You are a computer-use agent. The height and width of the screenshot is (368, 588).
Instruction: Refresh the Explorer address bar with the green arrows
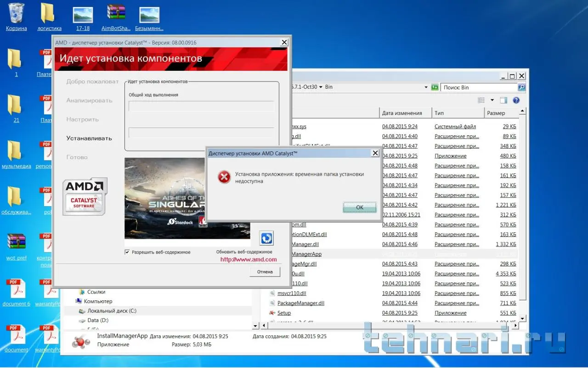[x=435, y=87]
